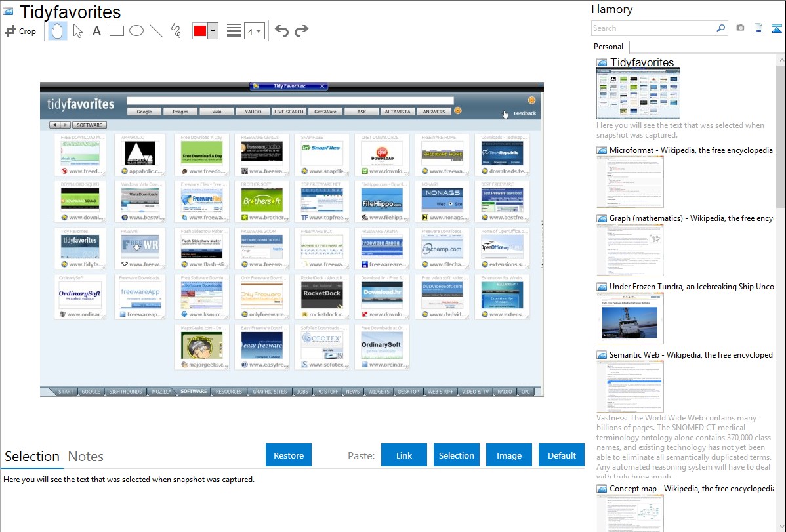Click the MOZILLA bottom tab in captured screenshot
The image size is (786, 532).
(x=161, y=392)
